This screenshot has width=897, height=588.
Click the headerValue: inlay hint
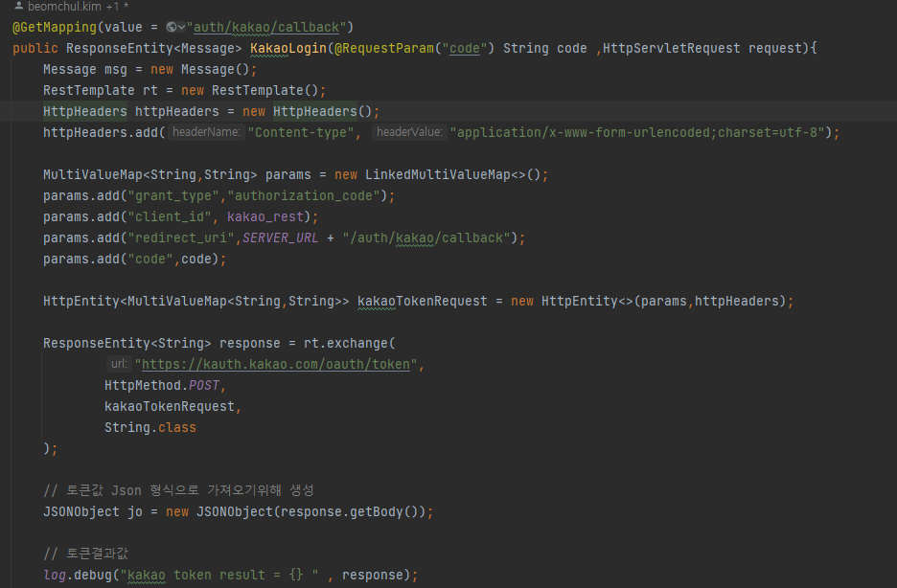coord(409,132)
